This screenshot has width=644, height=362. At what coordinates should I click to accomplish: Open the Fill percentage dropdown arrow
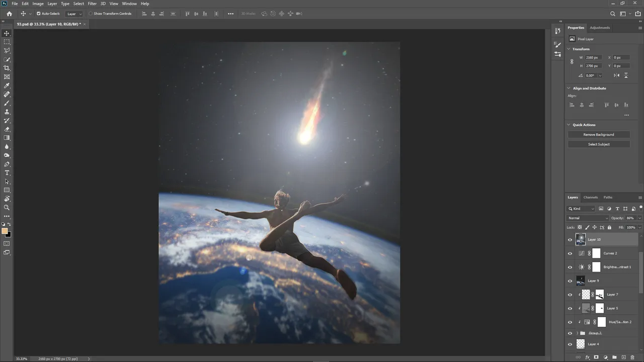point(639,227)
